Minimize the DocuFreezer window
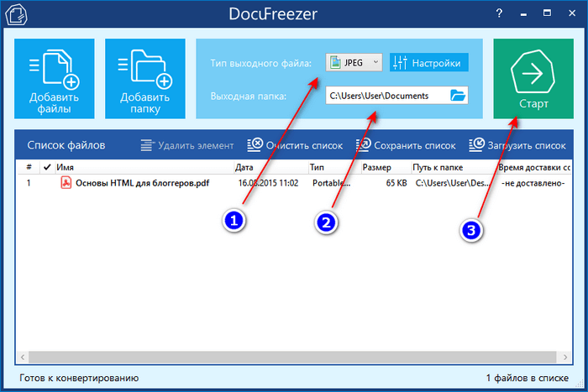The height and width of the screenshot is (392, 588). [x=523, y=14]
